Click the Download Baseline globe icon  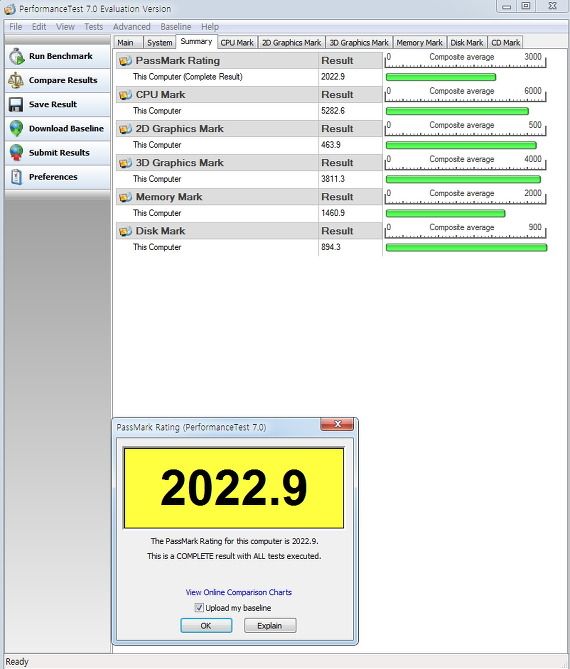16,128
